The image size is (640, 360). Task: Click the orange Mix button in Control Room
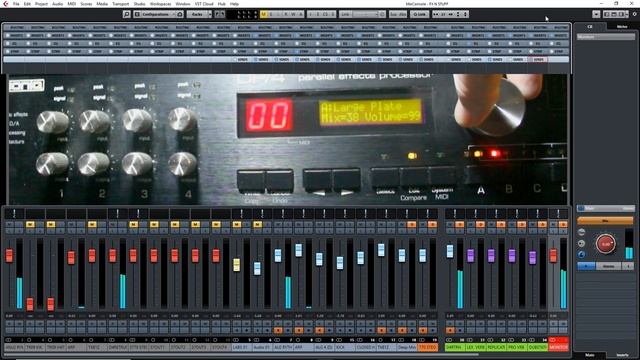click(x=605, y=221)
